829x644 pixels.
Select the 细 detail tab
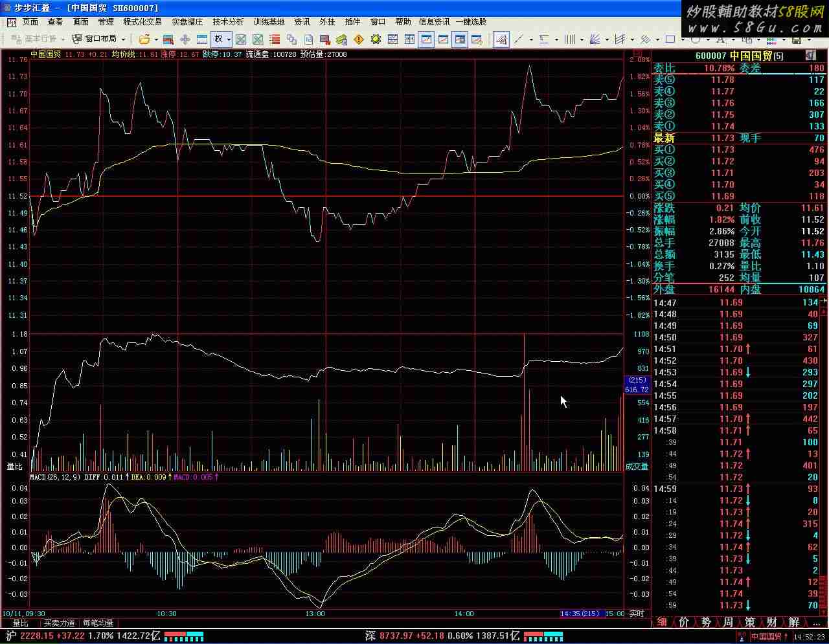(662, 622)
